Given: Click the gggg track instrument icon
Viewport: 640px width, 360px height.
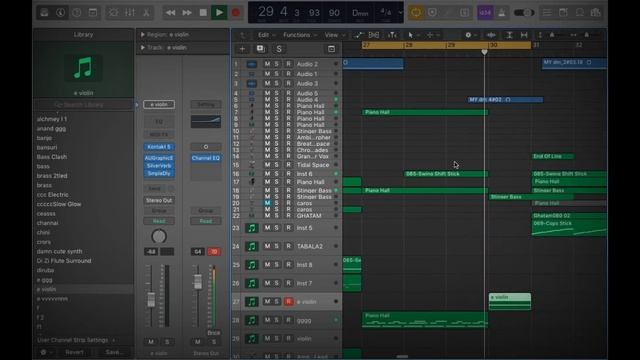Looking at the screenshot, I should 251,320.
